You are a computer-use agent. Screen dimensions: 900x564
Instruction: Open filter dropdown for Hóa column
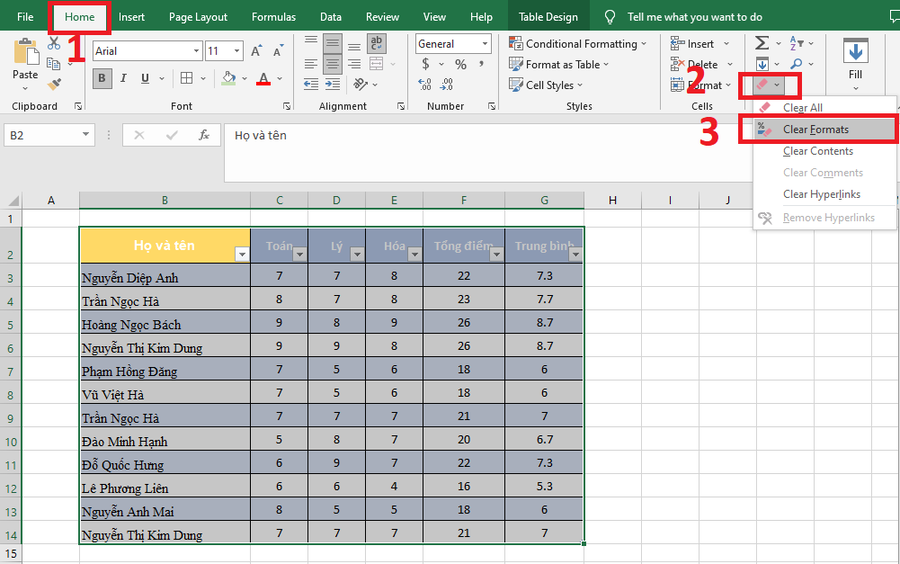tap(414, 255)
